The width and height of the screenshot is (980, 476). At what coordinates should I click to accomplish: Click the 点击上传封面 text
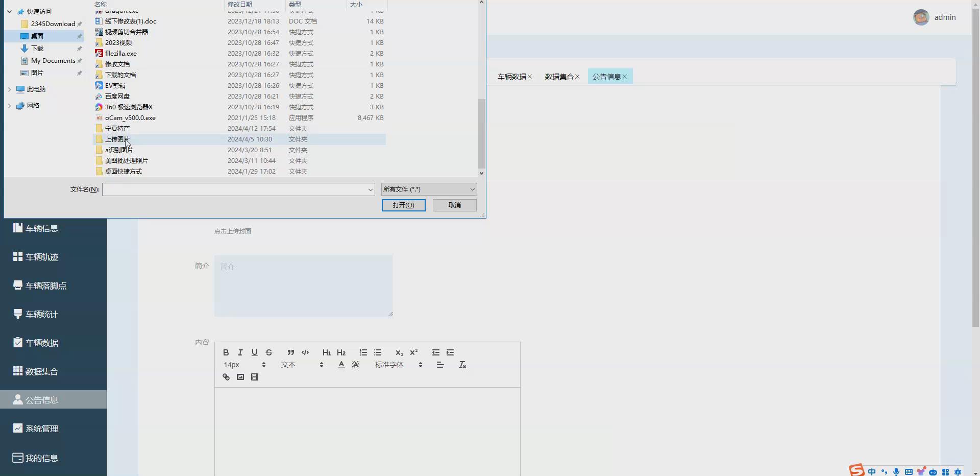point(233,231)
